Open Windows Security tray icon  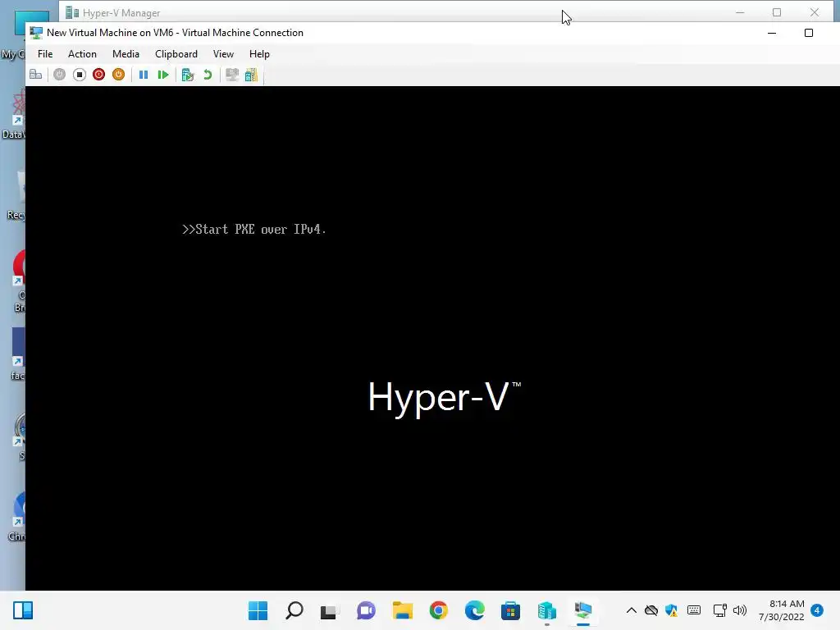pyautogui.click(x=671, y=610)
